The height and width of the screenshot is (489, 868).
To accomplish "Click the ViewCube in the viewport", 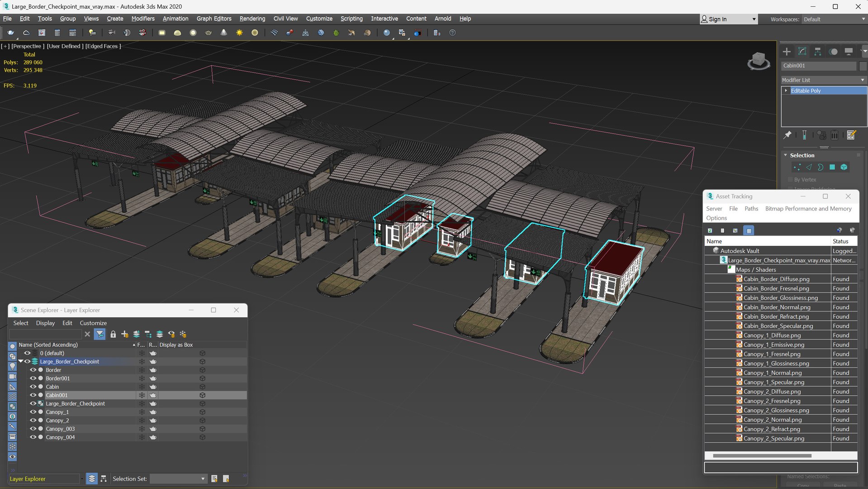I will 759,61.
